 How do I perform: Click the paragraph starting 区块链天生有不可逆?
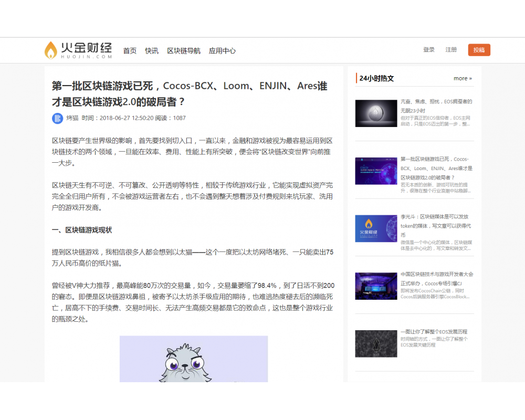[192, 196]
